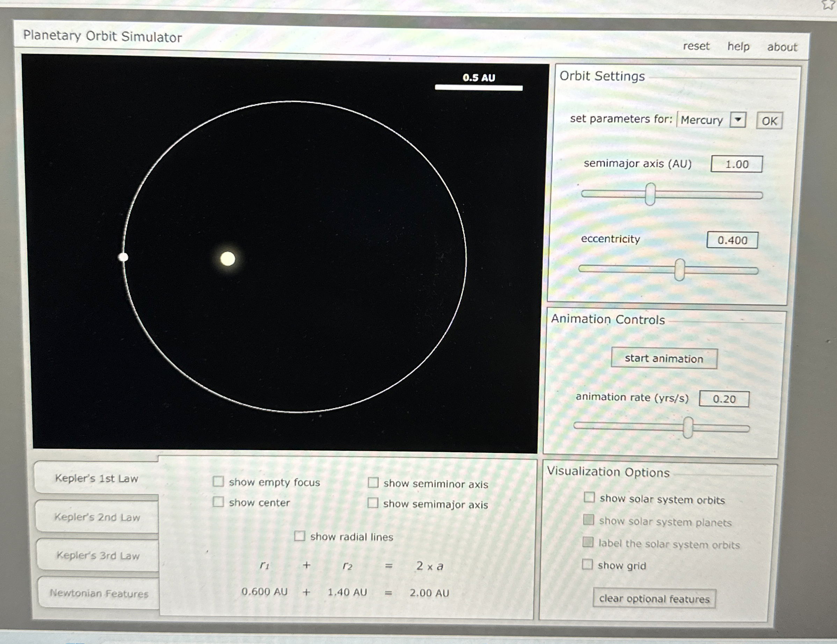Open the Mercury planet dropdown arrow
The width and height of the screenshot is (837, 644).
click(x=737, y=120)
